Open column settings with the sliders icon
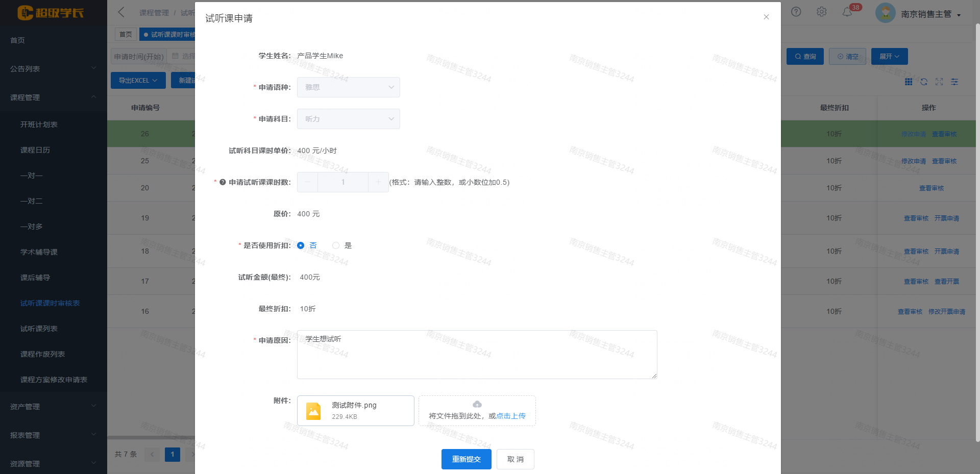Image resolution: width=980 pixels, height=474 pixels. click(954, 82)
